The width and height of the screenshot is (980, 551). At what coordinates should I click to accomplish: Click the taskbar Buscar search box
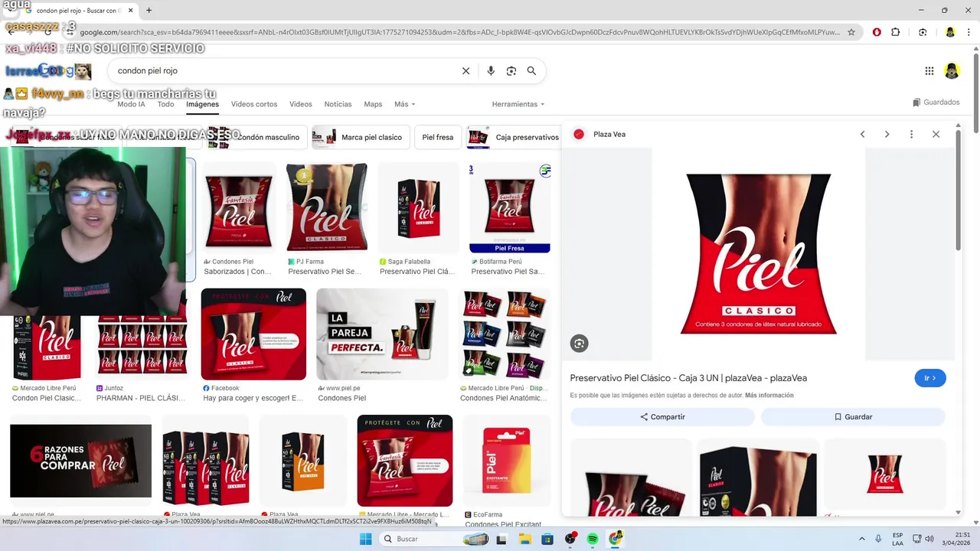tap(434, 539)
